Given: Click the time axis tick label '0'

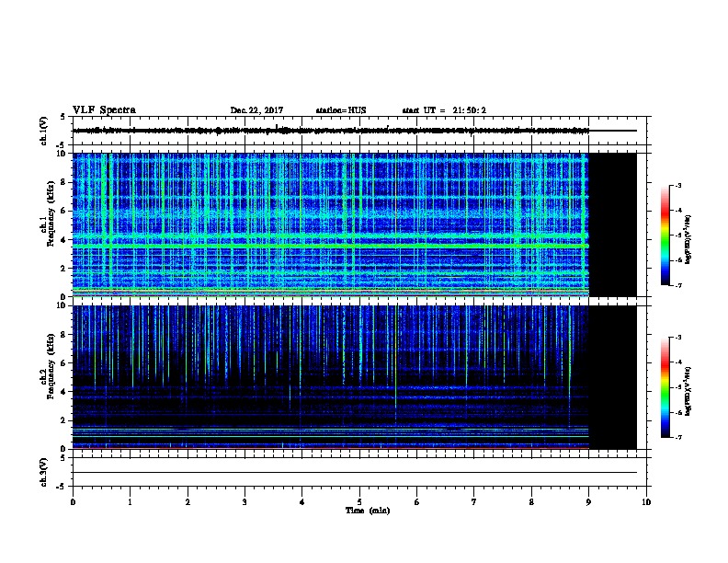Looking at the screenshot, I should coord(73,502).
